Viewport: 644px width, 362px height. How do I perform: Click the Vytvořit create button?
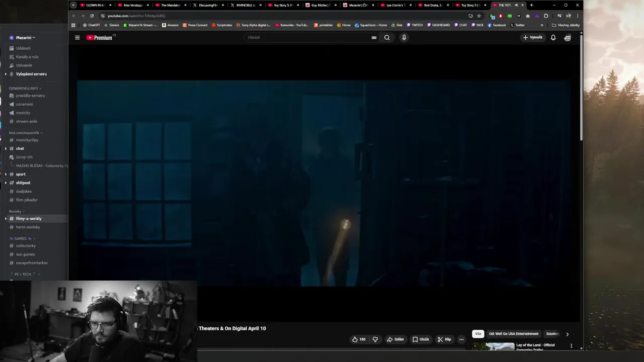[533, 38]
